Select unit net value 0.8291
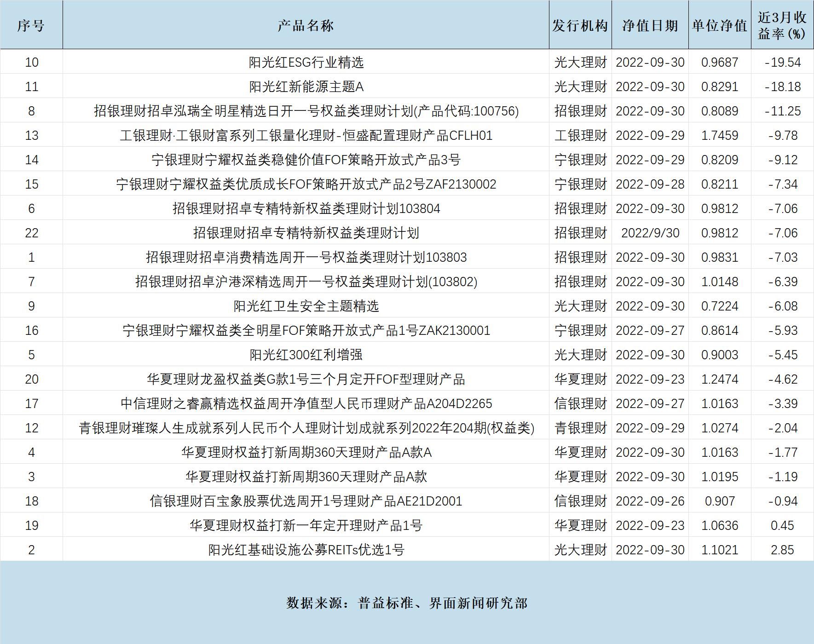This screenshot has height=644, width=814. (x=720, y=86)
